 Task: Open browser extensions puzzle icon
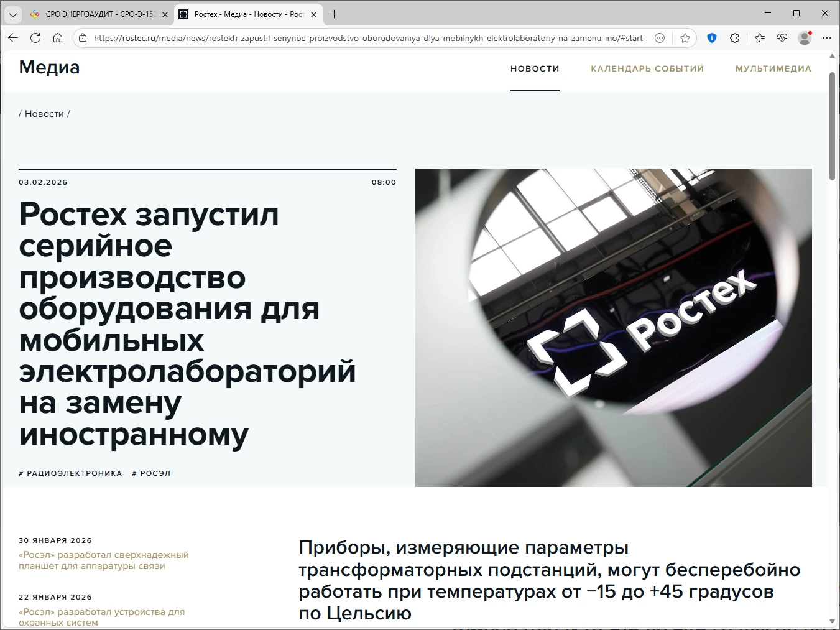[734, 38]
